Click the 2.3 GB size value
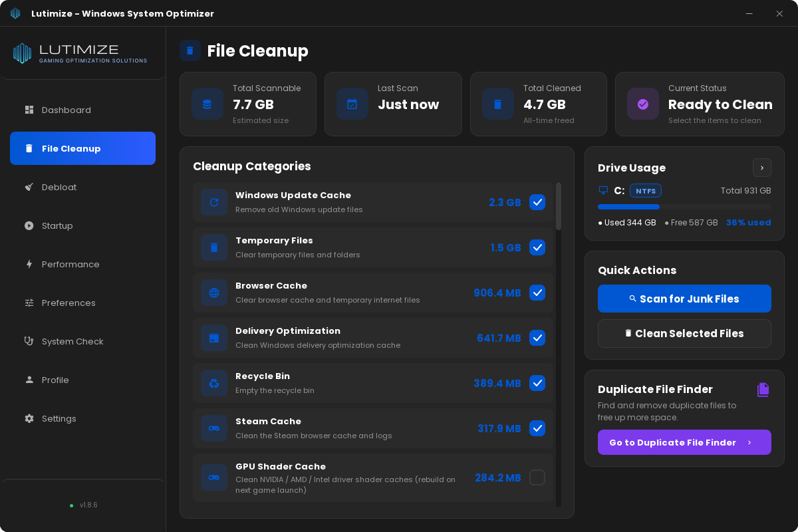This screenshot has width=798, height=532. (505, 202)
